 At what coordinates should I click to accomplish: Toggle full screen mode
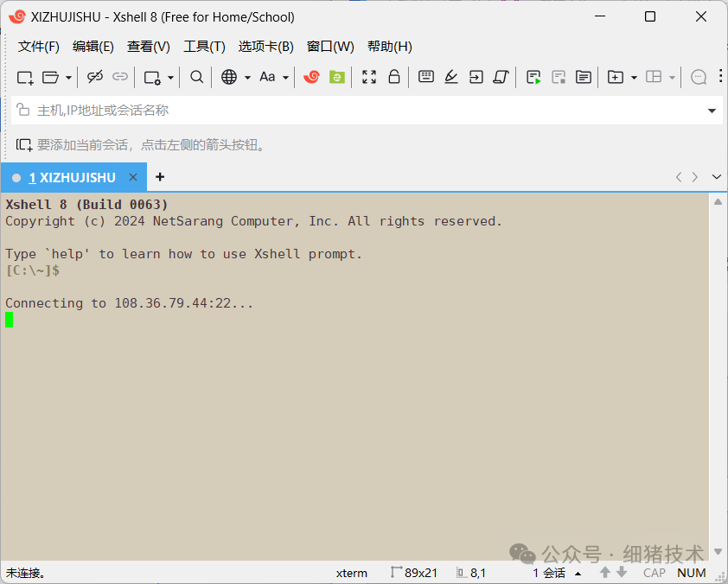pos(369,77)
